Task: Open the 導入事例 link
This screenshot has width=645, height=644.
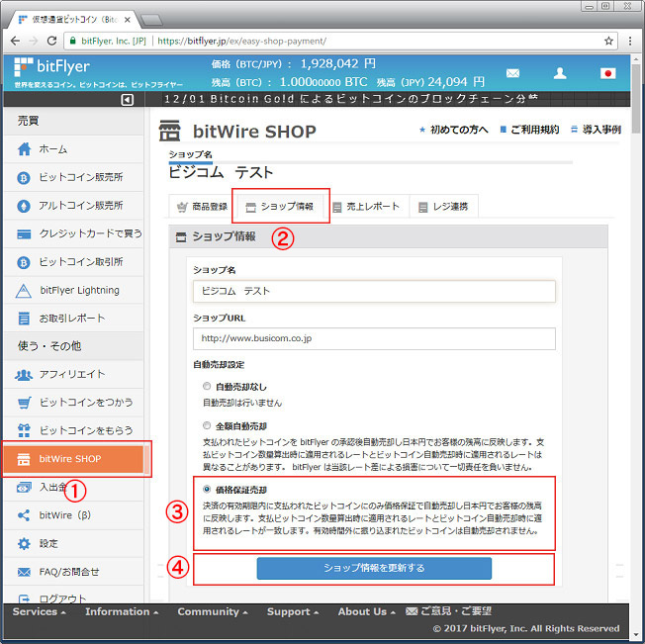Action: (x=597, y=130)
